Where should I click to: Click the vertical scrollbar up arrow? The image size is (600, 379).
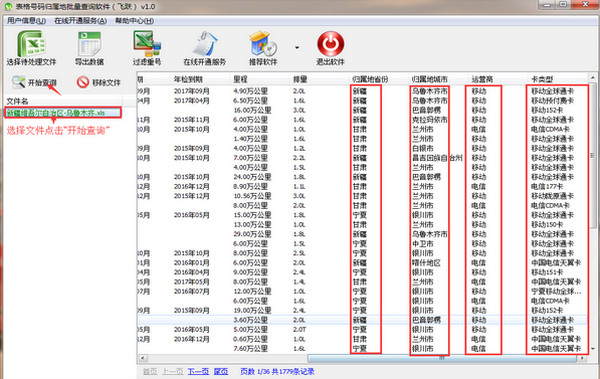[x=592, y=77]
